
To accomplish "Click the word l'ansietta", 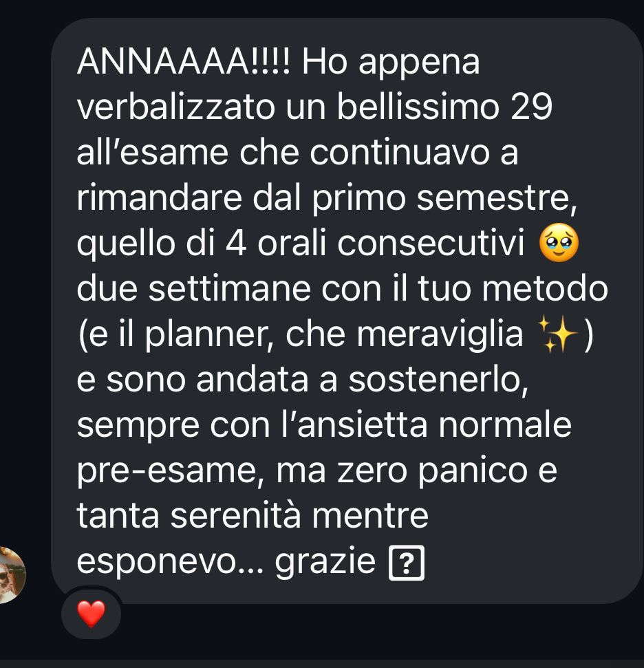I will coord(354,425).
